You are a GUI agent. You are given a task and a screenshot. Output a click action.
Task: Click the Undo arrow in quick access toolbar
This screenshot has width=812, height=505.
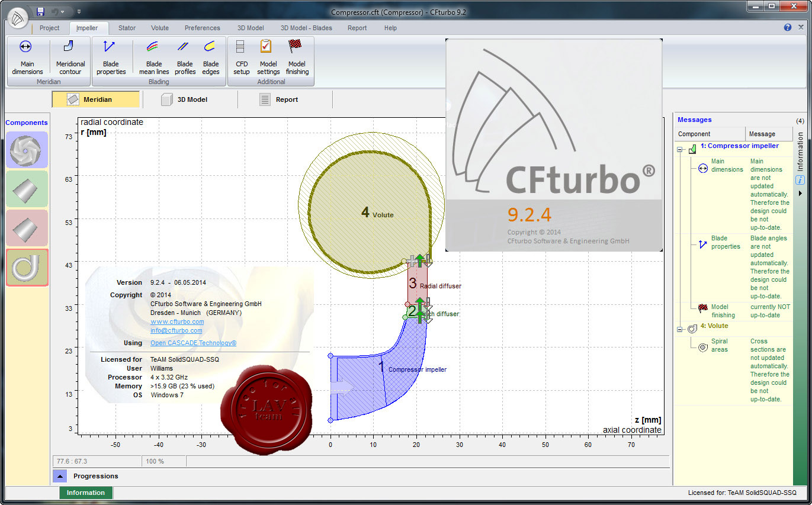(55, 11)
